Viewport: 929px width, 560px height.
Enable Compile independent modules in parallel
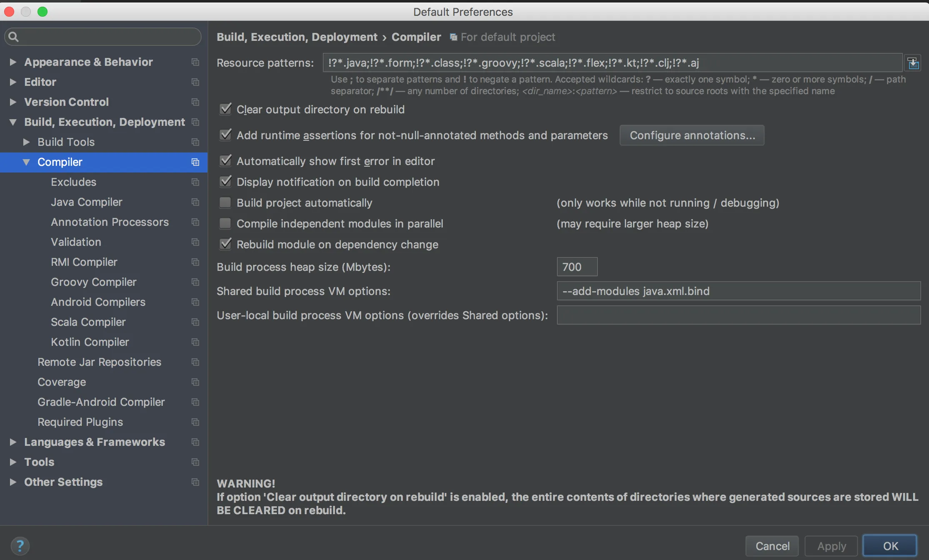225,224
